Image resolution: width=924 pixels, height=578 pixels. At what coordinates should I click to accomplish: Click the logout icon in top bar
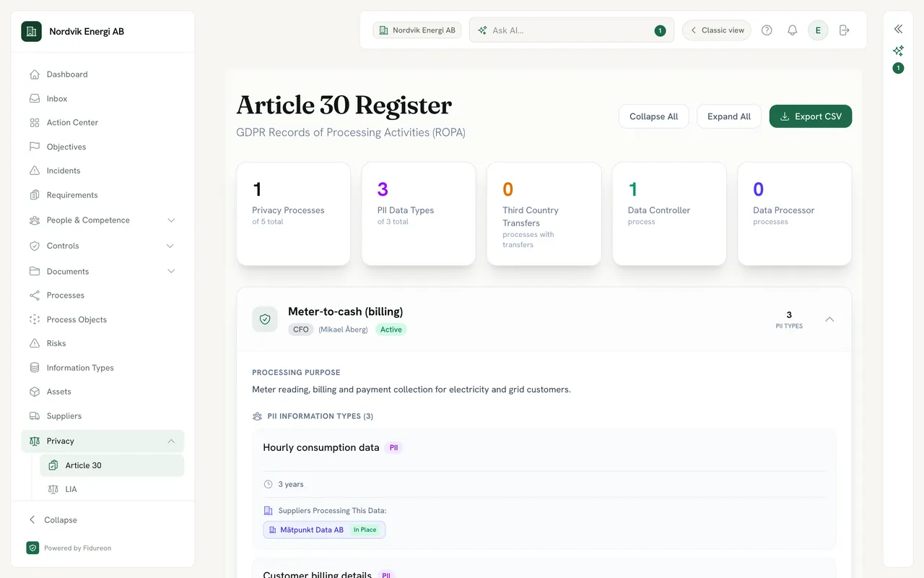coord(845,30)
